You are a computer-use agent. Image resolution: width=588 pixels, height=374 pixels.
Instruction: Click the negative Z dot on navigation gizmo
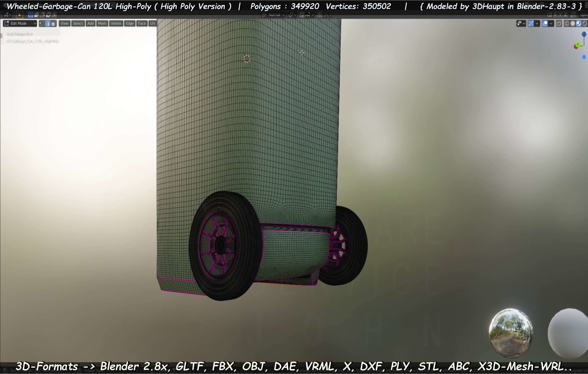tap(584, 57)
